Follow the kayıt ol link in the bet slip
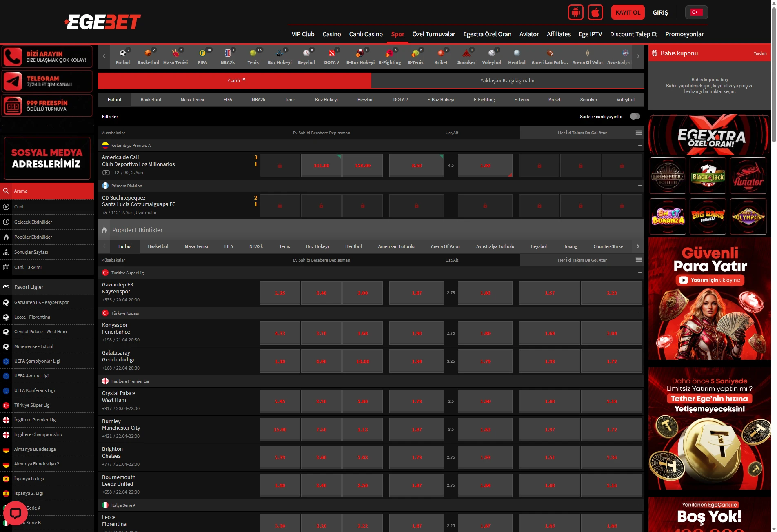The height and width of the screenshot is (532, 777). coord(720,86)
